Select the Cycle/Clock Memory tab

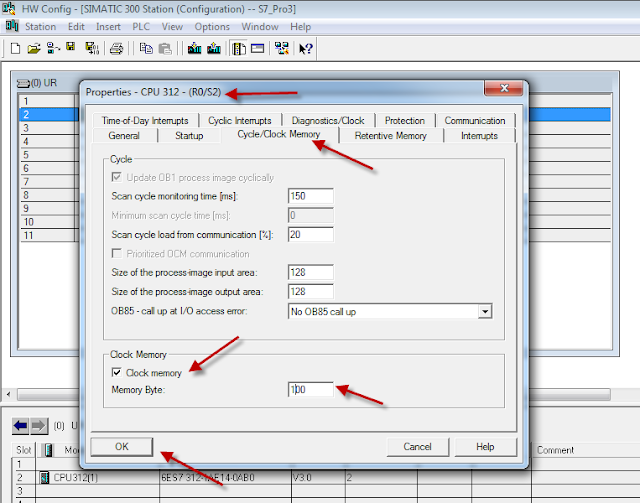point(279,134)
